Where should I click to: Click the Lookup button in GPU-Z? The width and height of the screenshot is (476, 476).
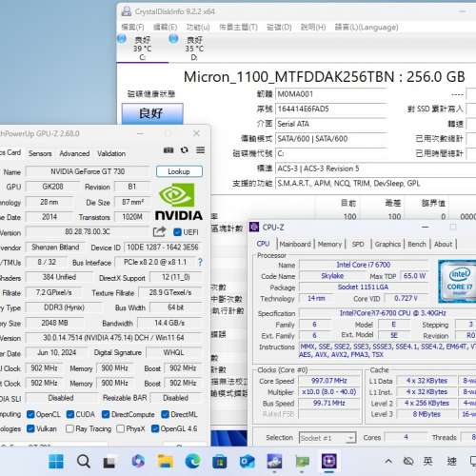179,171
